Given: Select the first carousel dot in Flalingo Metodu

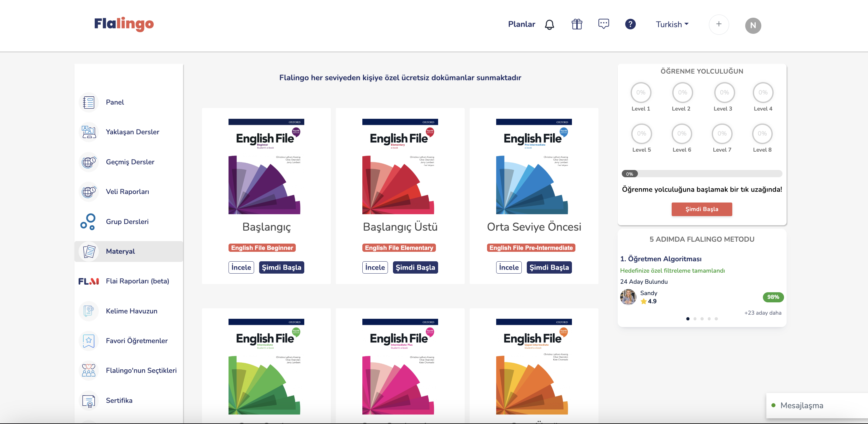Looking at the screenshot, I should [687, 319].
